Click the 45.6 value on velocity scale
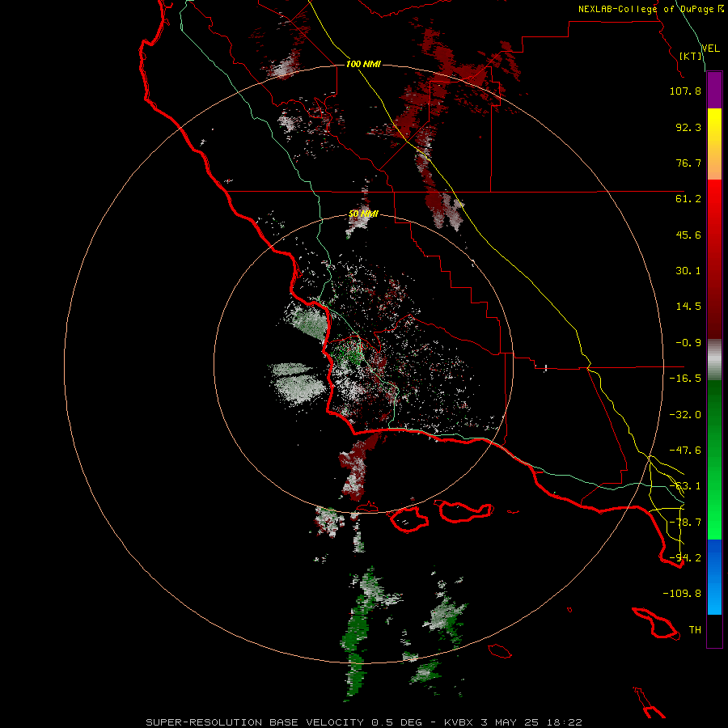This screenshot has height=728, width=728. [x=688, y=235]
